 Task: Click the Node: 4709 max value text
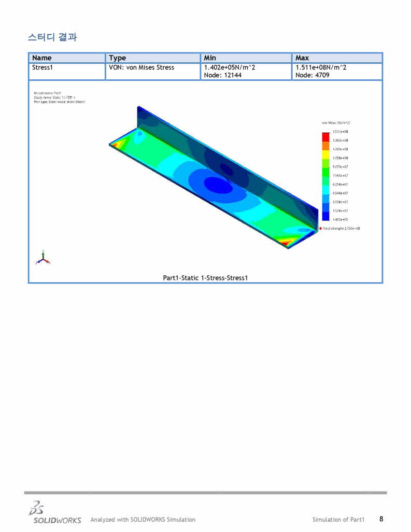click(312, 75)
